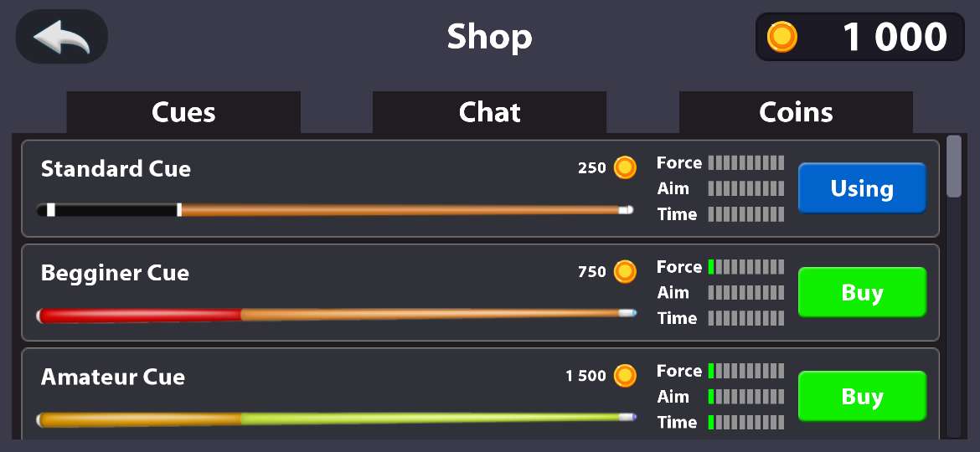The height and width of the screenshot is (452, 980).
Task: Open the Chat tab
Action: tap(490, 112)
